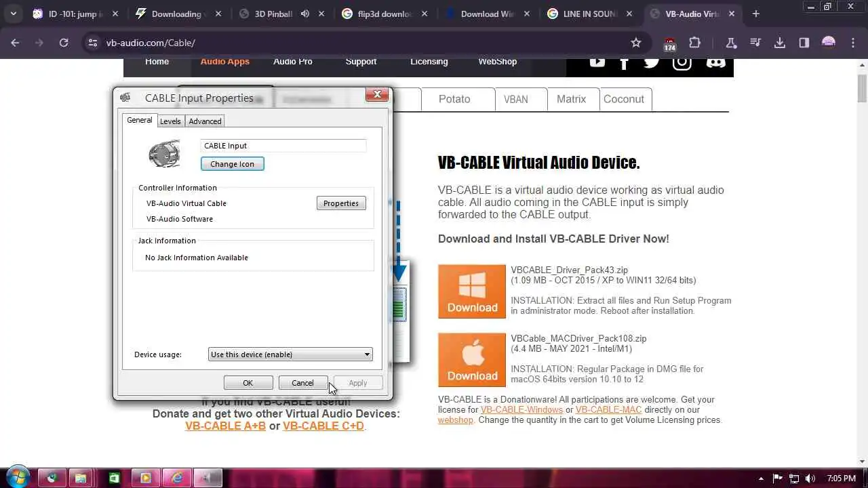Viewport: 868px width, 488px height.
Task: Reload the page with refresh icon
Action: (64, 43)
